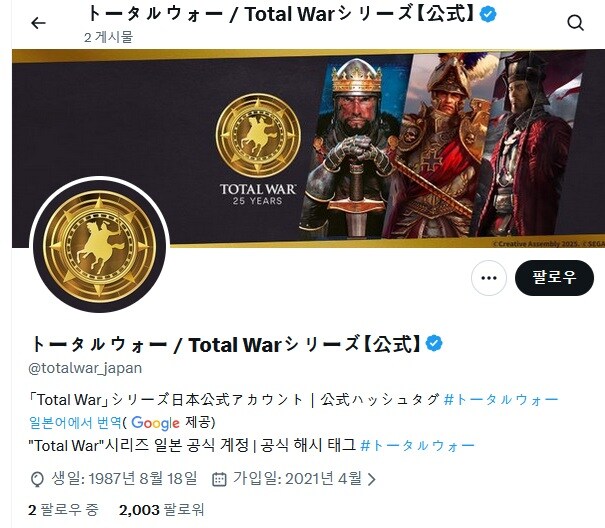Click verified badge in the header title
The height and width of the screenshot is (528, 605).
pyautogui.click(x=488, y=14)
